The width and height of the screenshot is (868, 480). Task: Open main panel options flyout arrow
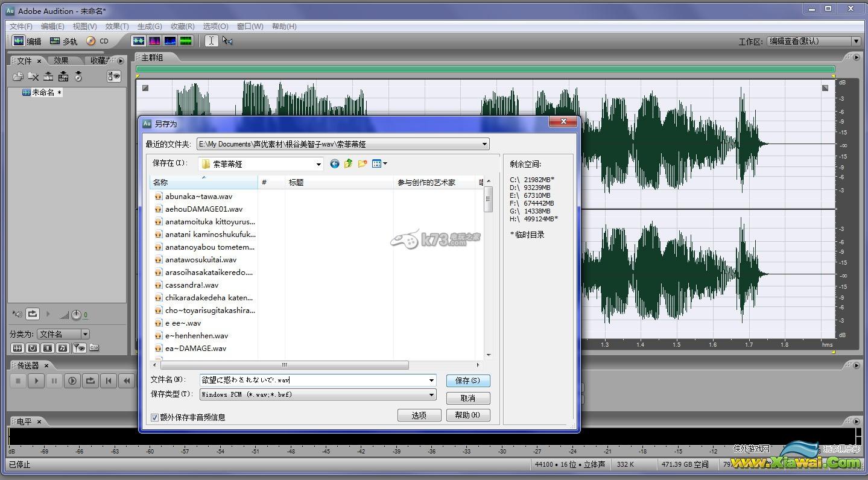tap(857, 57)
